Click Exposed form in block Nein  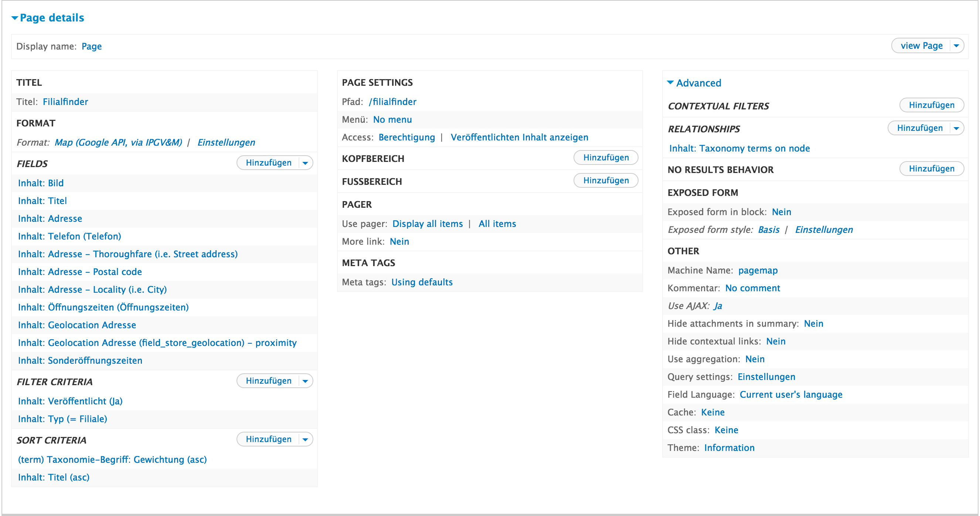tap(782, 212)
